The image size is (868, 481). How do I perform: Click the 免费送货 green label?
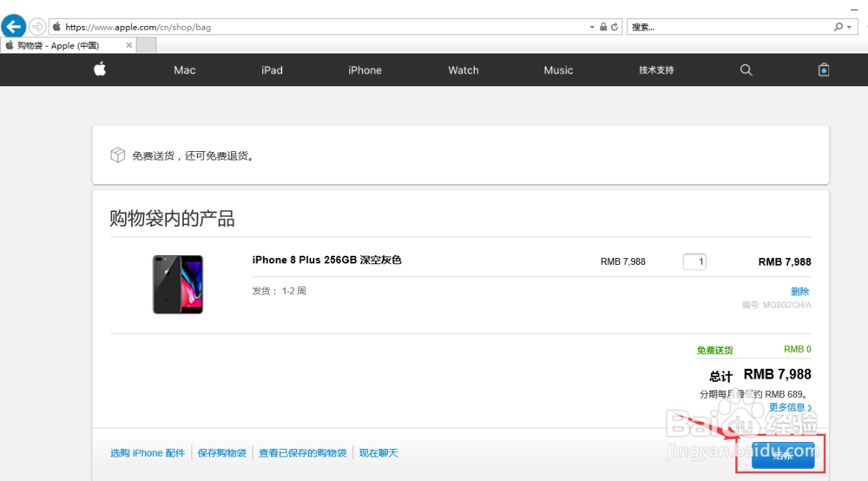(x=714, y=350)
